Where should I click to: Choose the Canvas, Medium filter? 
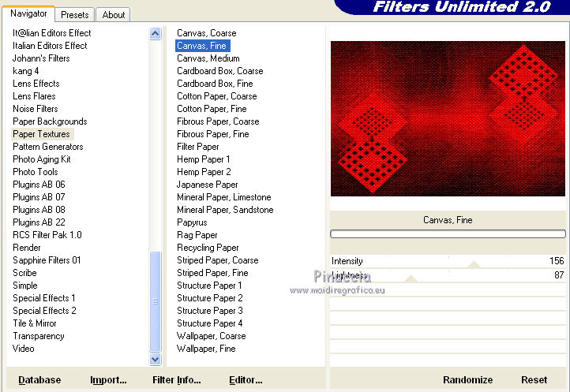[x=208, y=58]
